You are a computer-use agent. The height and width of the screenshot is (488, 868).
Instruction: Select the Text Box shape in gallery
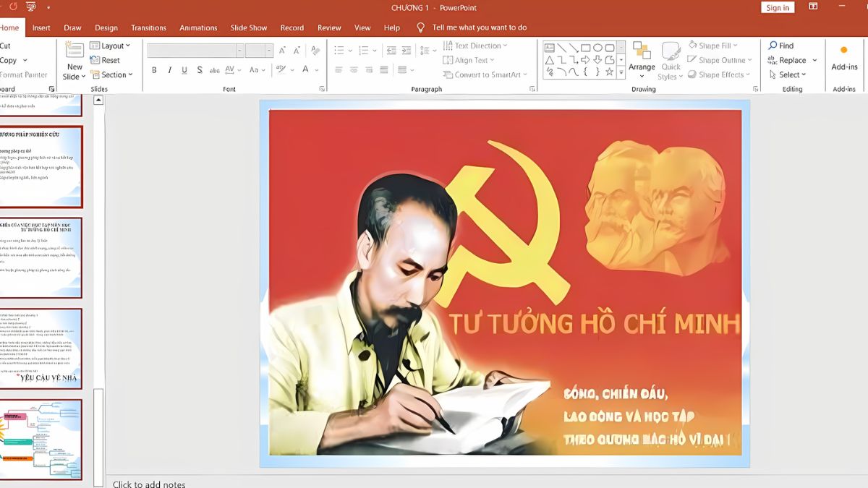[x=550, y=48]
